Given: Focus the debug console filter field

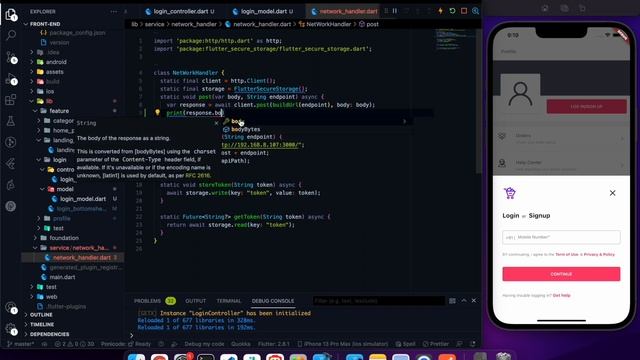Looking at the screenshot, I should pos(378,301).
